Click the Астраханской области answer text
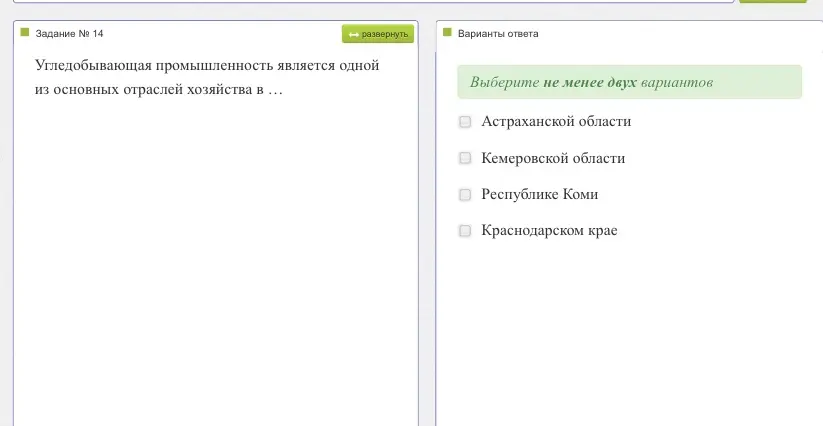The height and width of the screenshot is (426, 823). point(556,122)
